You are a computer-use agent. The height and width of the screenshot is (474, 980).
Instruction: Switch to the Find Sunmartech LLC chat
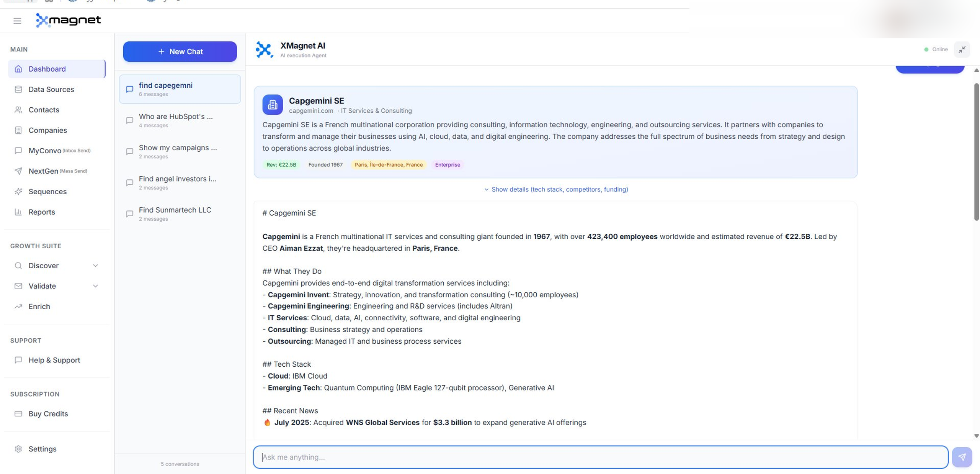175,214
